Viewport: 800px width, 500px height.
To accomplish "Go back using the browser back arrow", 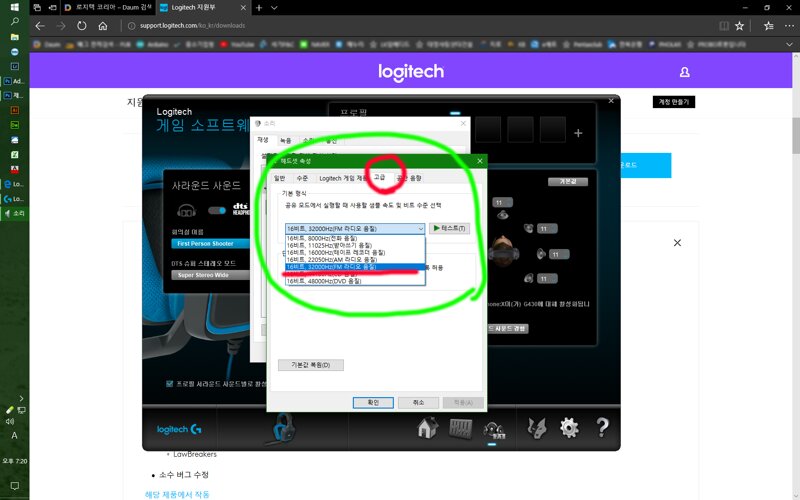I will (40, 26).
